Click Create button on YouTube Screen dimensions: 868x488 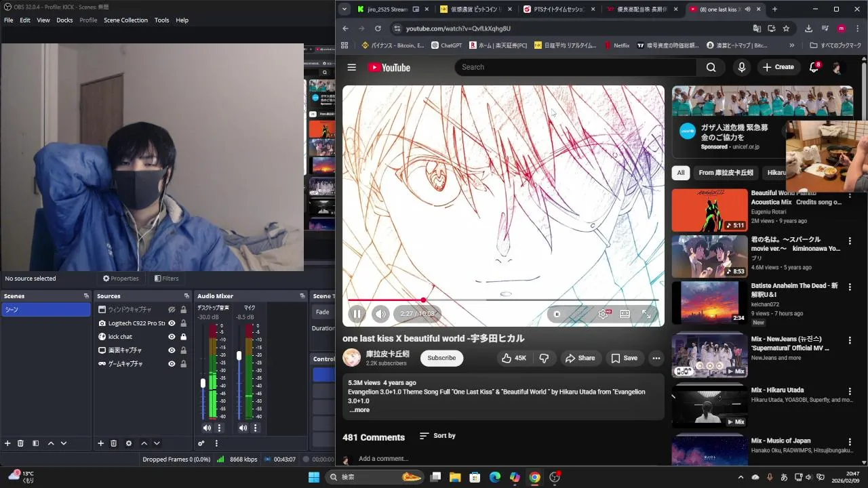click(x=778, y=67)
